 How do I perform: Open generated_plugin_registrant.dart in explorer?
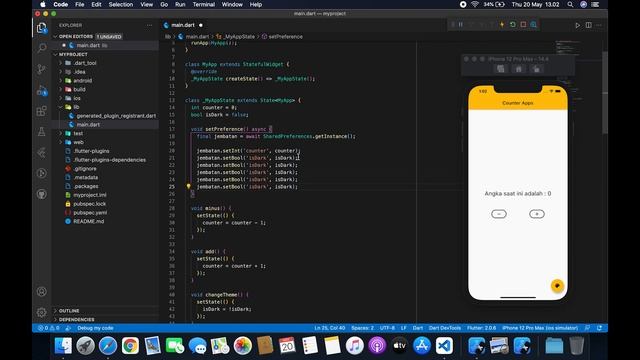(x=105, y=116)
